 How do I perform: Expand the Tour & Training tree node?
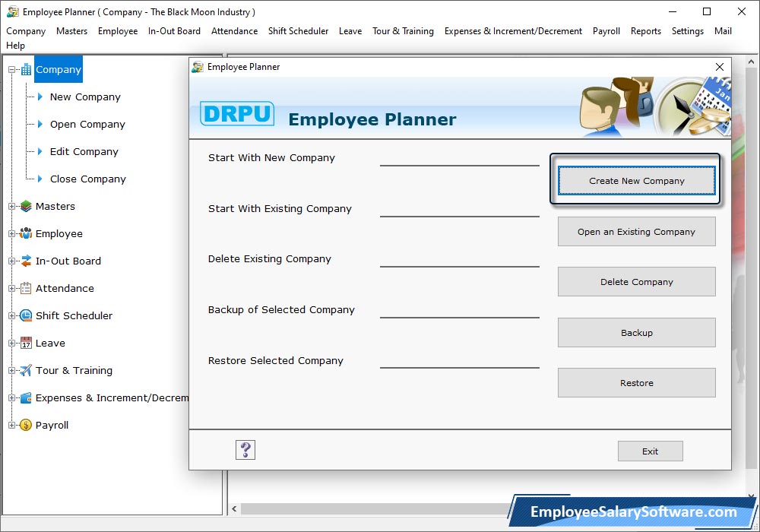click(x=11, y=371)
